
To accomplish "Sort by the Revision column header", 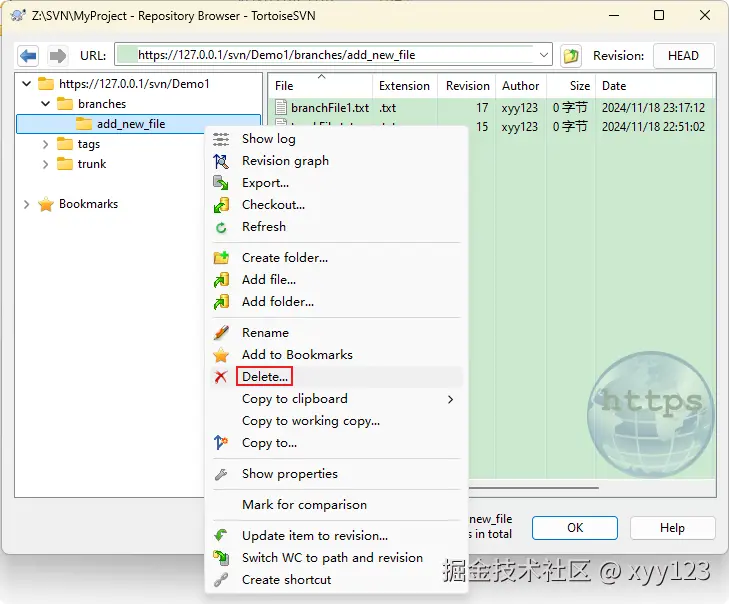I will [467, 86].
